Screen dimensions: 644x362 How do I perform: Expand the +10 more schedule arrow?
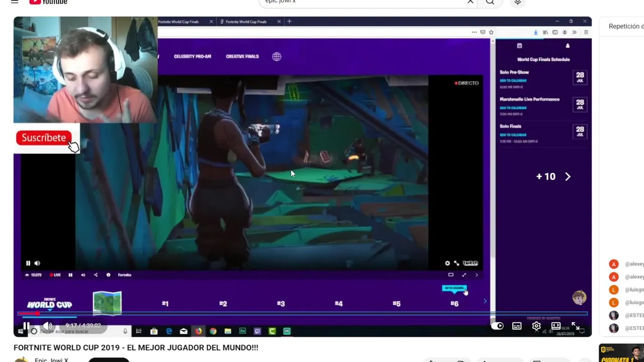pyautogui.click(x=568, y=176)
